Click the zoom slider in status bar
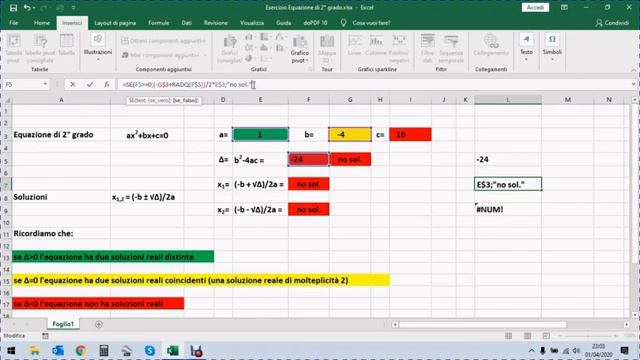The image size is (640, 360). click(x=588, y=336)
